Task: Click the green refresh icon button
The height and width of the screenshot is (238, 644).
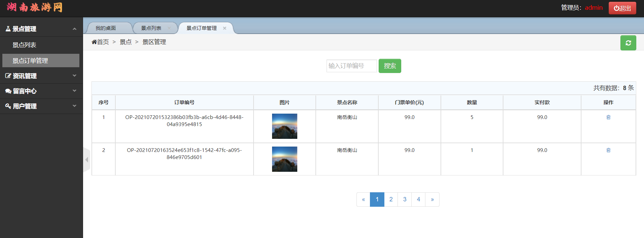Action: (628, 43)
